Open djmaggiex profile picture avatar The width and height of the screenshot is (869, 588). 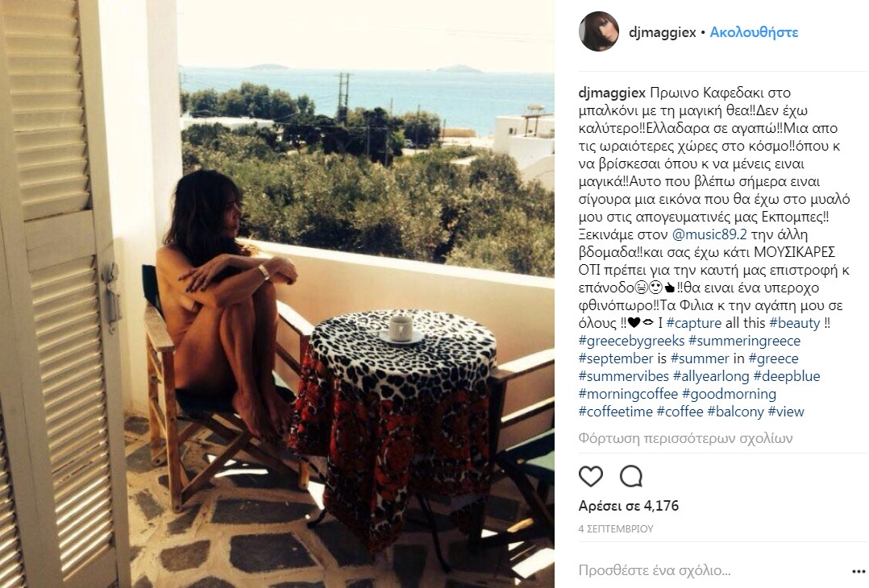[599, 31]
